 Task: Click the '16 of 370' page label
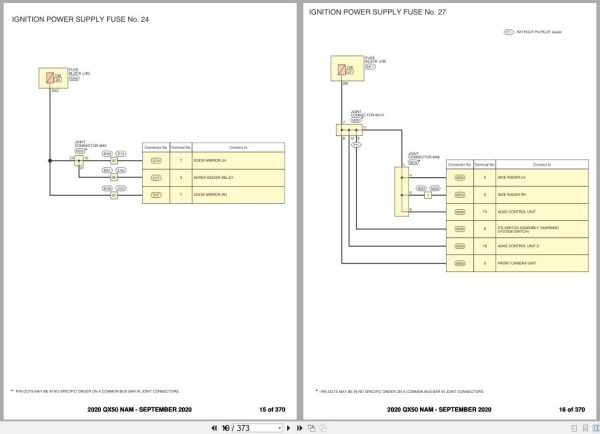pos(572,410)
